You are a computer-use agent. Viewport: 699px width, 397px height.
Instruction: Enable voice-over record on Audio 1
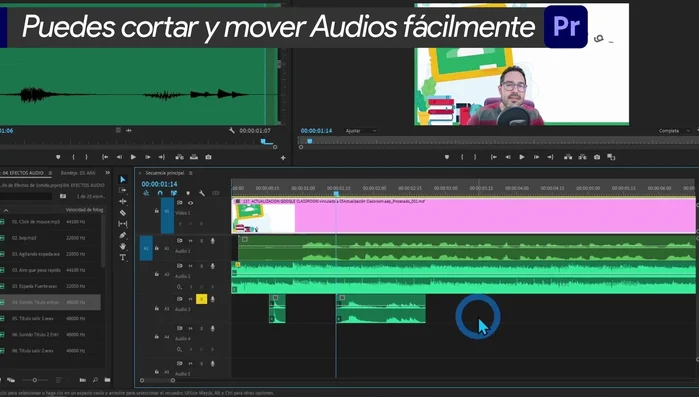click(213, 241)
